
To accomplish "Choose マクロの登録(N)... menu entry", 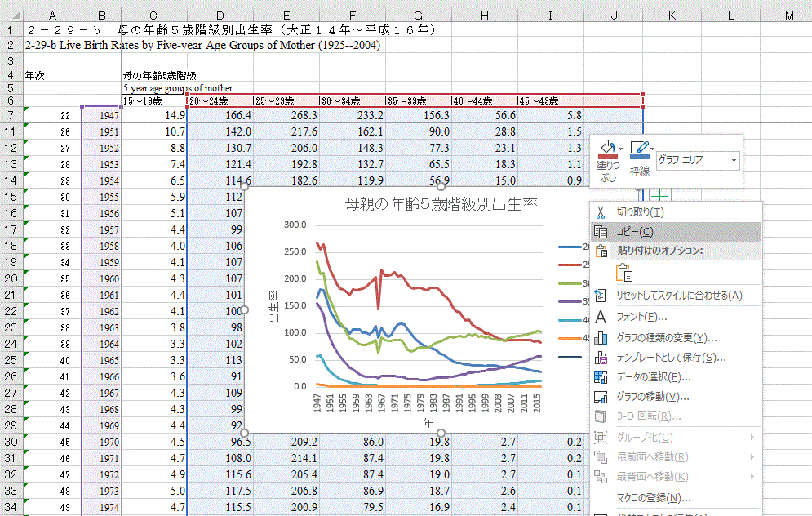I will click(677, 498).
